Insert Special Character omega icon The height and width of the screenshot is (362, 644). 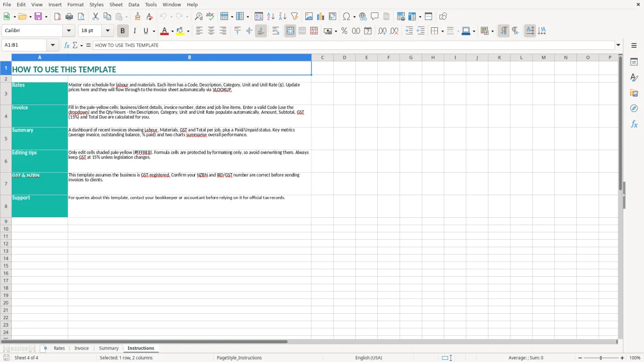(347, 17)
